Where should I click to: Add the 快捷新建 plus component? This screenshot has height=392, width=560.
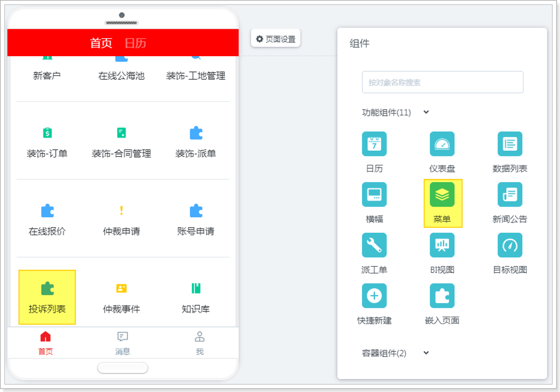coord(374,296)
